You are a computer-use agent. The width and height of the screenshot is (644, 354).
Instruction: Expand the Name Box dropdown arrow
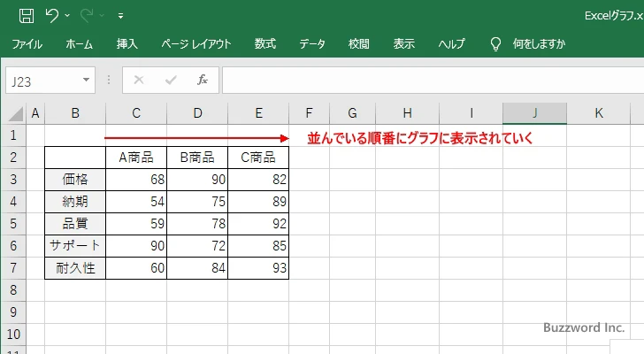click(87, 80)
